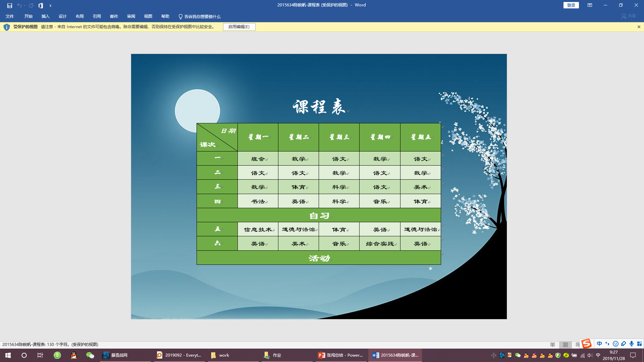Click the 课程表 title in the document
The image size is (644, 362).
(x=319, y=107)
